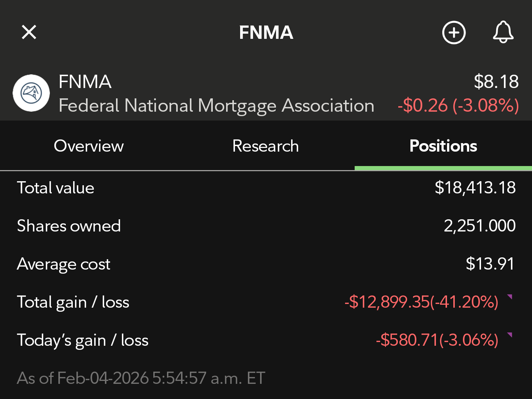Select the Positions tab
Screen dimensions: 532x399
coord(443,146)
